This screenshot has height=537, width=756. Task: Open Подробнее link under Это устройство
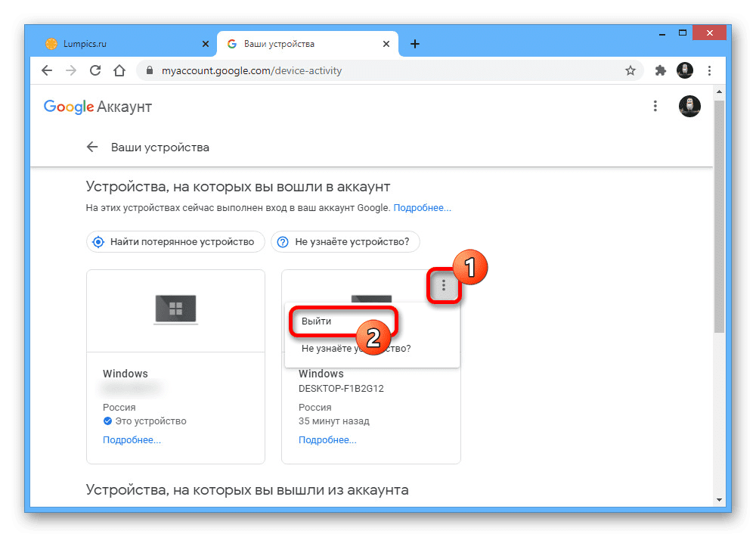(x=132, y=440)
